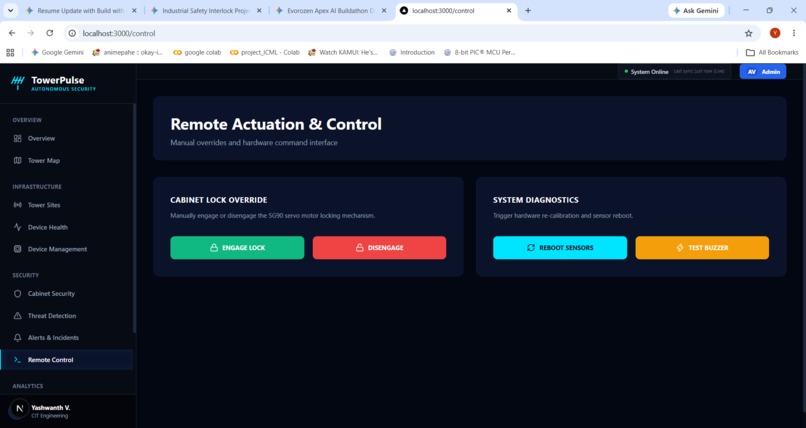Open Cabinet Security page
This screenshot has height=428, width=806.
(x=67, y=293)
